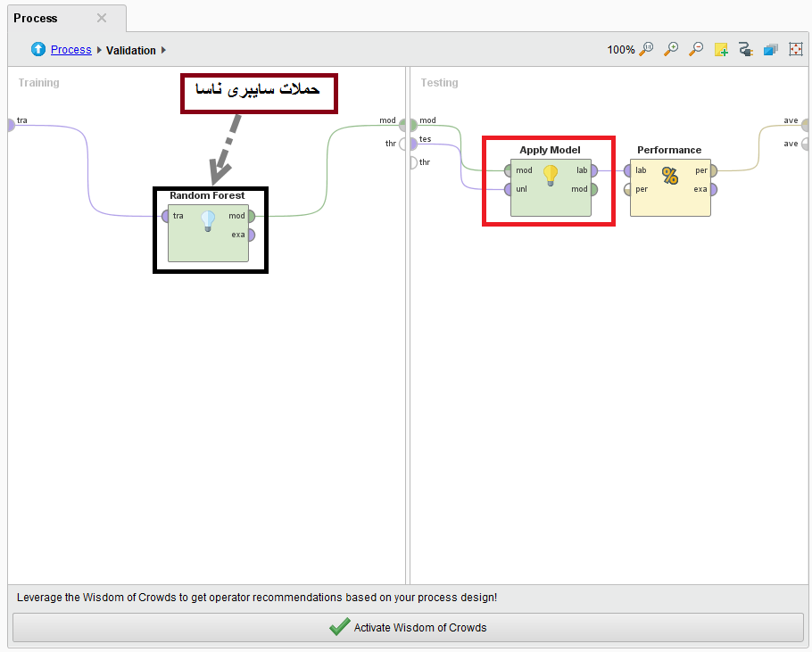The image size is (812, 652).
Task: Click the 100% zoom level text
Action: tap(621, 50)
